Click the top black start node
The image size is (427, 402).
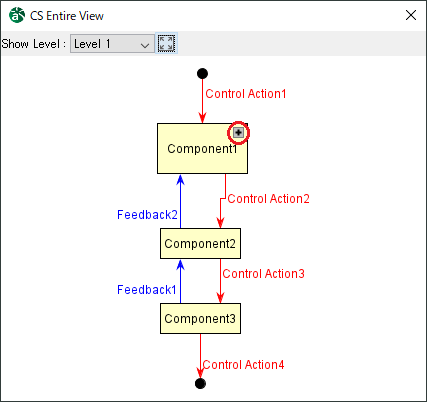202,73
